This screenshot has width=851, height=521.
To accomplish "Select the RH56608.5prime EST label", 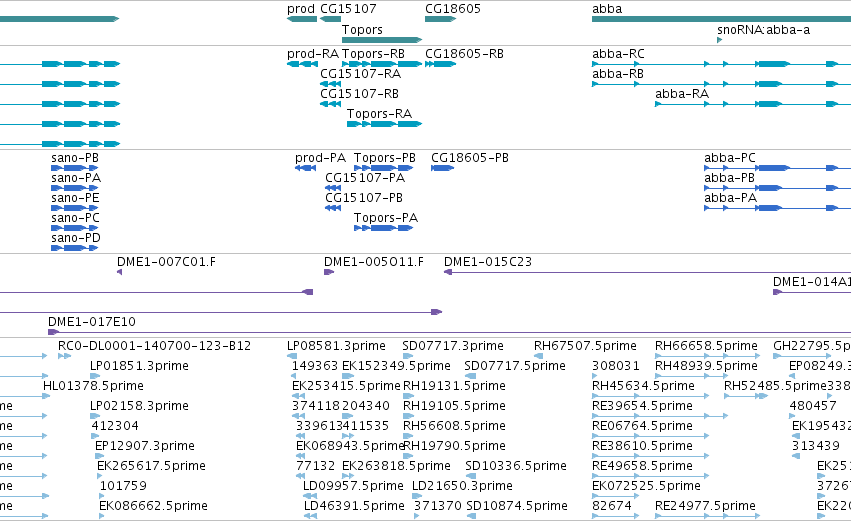I will pyautogui.click(x=454, y=427).
